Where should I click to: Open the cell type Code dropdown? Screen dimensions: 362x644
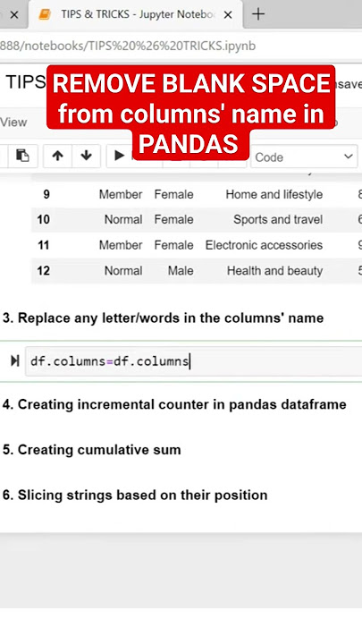coord(304,157)
